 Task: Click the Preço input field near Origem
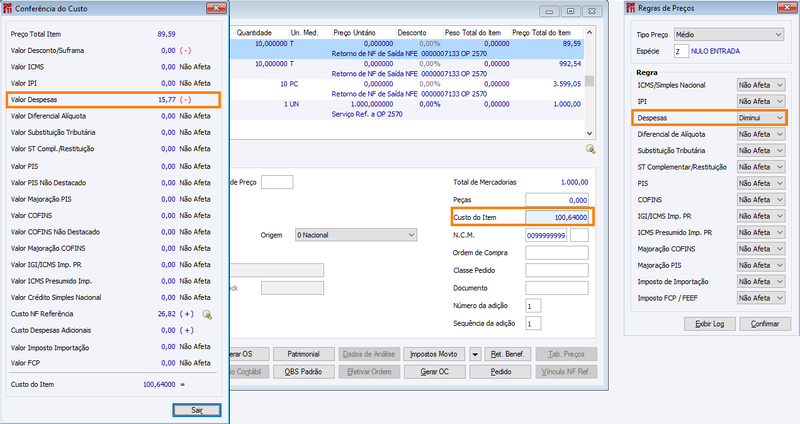coord(277,182)
